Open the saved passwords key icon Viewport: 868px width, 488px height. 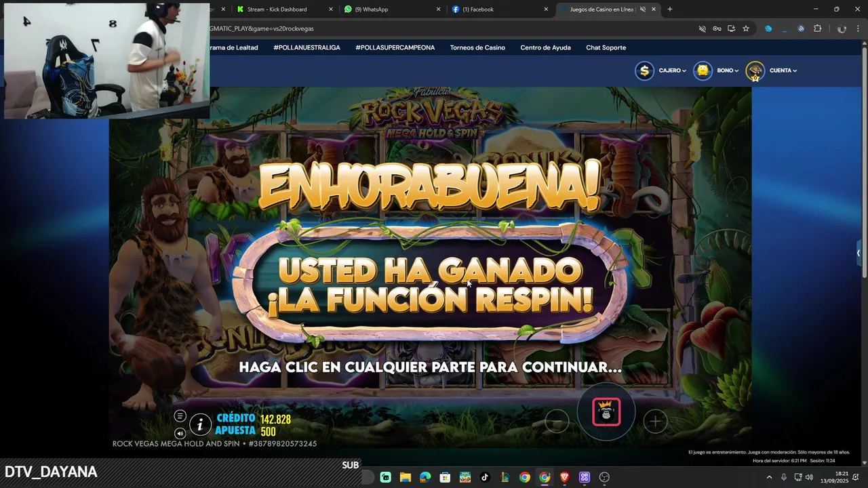717,28
